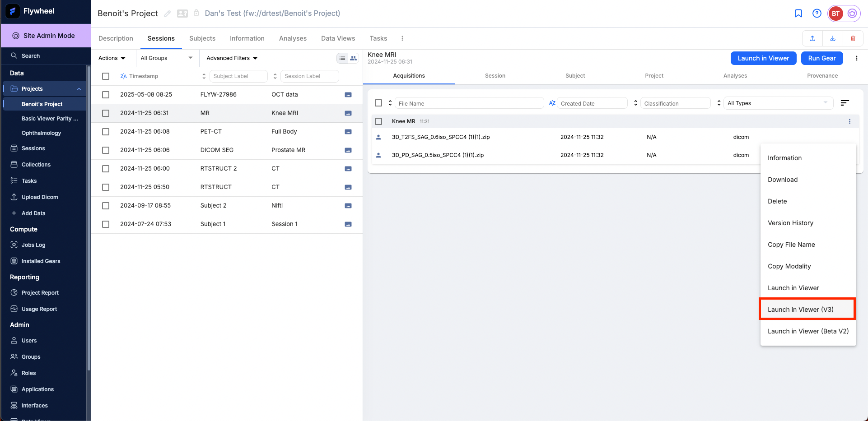This screenshot has width=868, height=421.
Task: Open the All Groups dropdown
Action: point(167,58)
